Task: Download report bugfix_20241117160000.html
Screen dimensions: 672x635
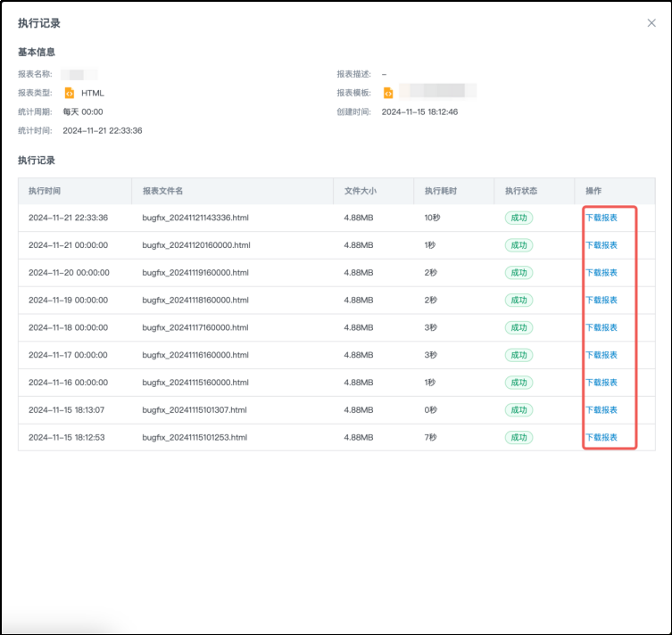Action: pyautogui.click(x=601, y=327)
